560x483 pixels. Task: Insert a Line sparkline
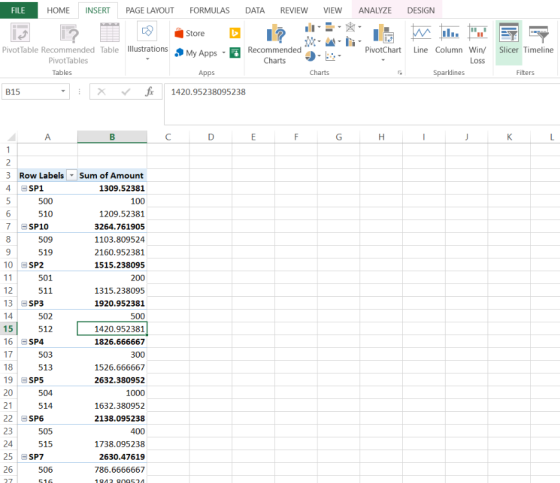coord(421,39)
